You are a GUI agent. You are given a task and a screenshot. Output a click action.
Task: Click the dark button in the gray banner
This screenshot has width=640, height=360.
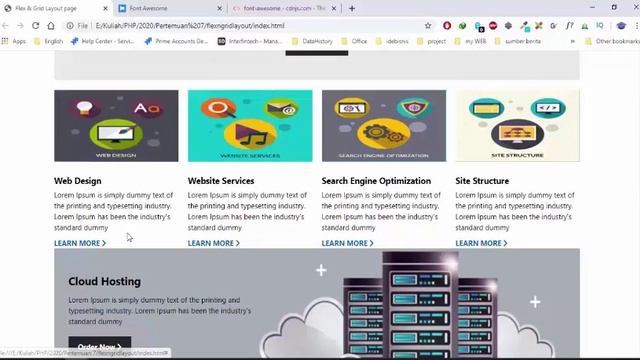point(317,53)
